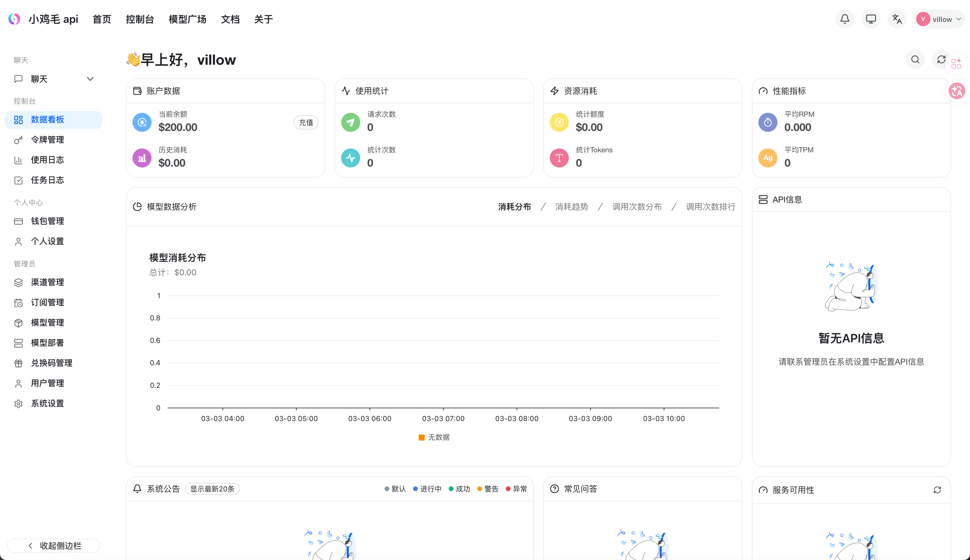Switch to the 消耗趋势 tab
The height and width of the screenshot is (560, 970).
571,207
